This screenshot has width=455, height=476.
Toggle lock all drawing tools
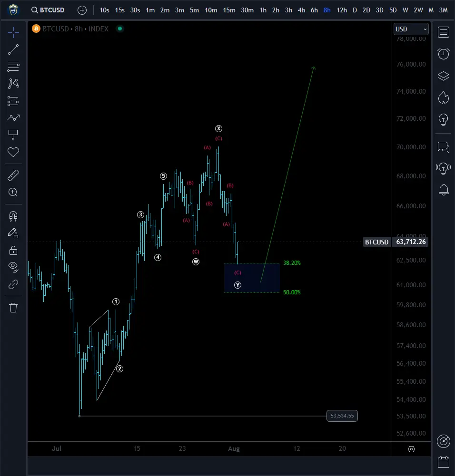point(13,251)
